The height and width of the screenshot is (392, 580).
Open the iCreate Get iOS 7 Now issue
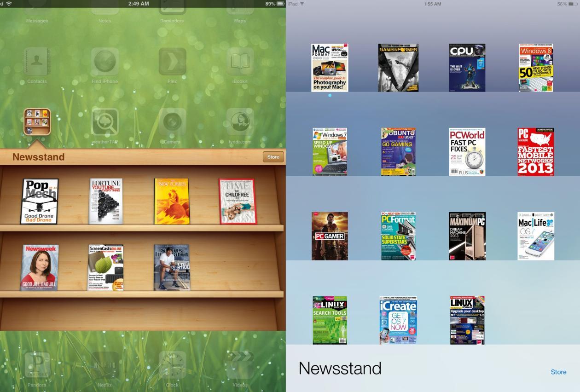398,320
